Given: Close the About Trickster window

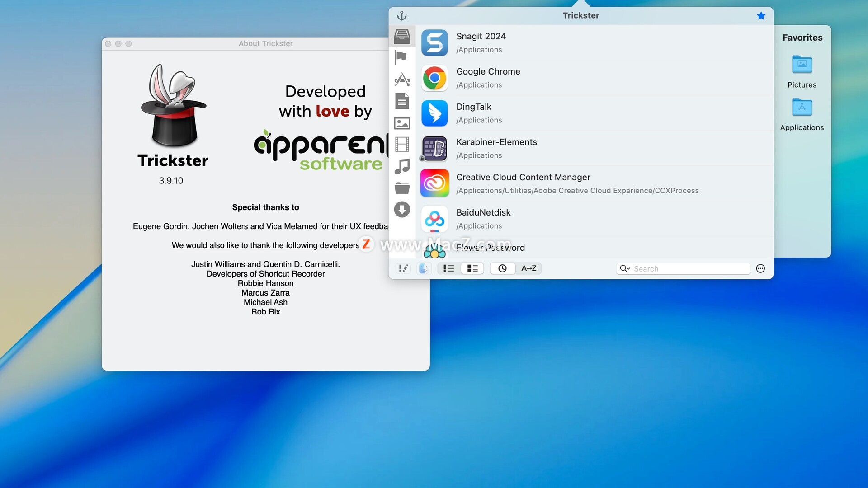Looking at the screenshot, I should [x=108, y=44].
